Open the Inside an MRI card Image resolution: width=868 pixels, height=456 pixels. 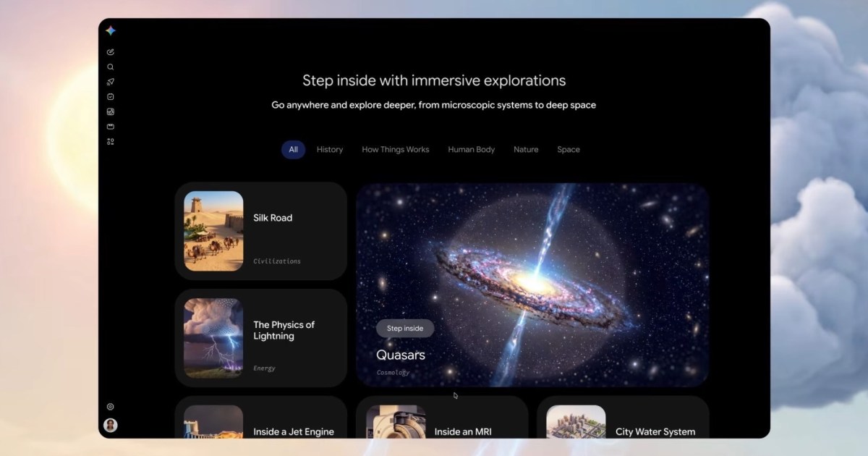point(442,417)
